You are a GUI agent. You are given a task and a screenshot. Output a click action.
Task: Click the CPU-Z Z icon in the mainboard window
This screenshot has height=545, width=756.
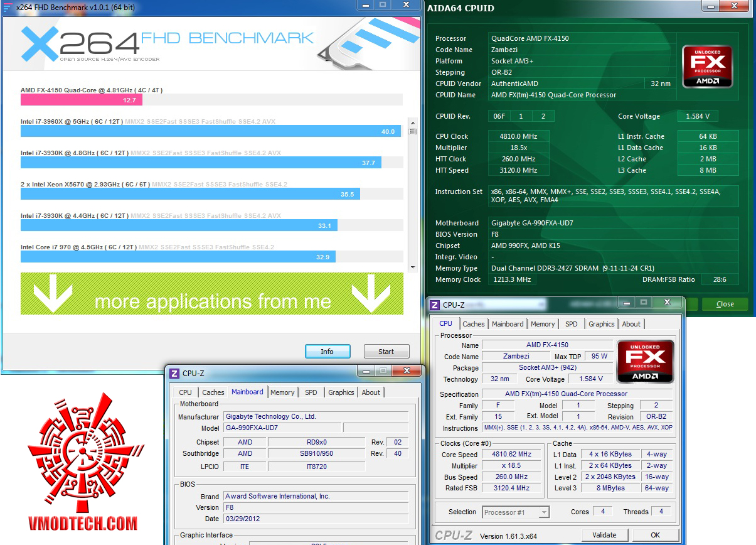174,374
